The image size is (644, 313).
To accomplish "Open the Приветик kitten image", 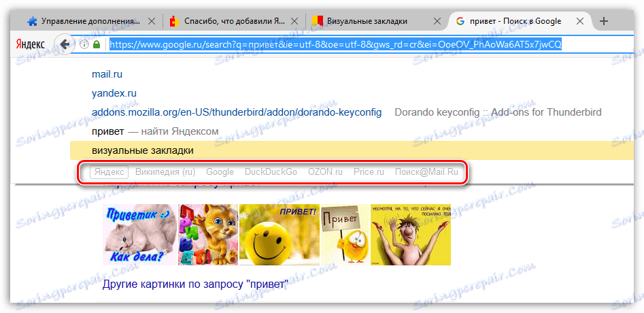I will tap(139, 235).
